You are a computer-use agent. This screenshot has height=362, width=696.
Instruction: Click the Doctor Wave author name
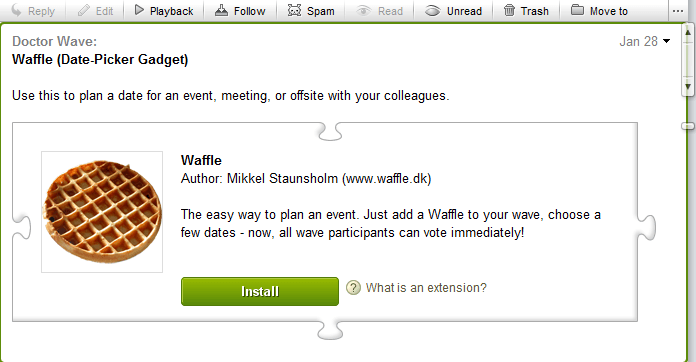[54, 41]
